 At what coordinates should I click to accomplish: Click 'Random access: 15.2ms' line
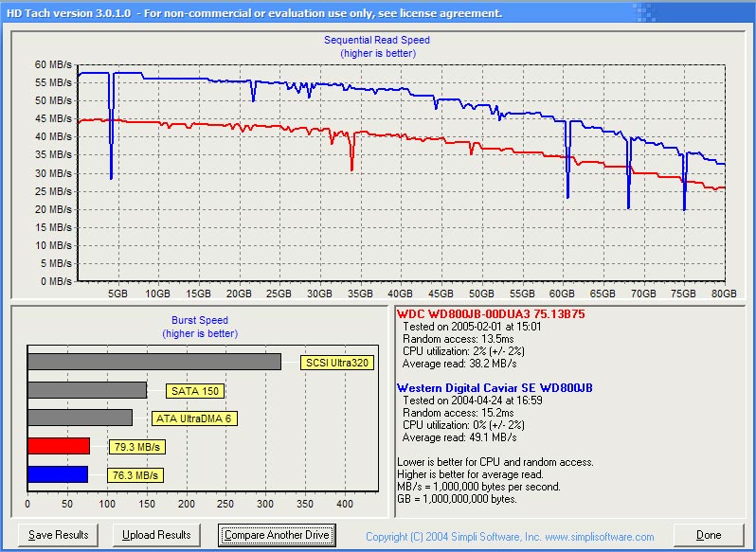(458, 413)
